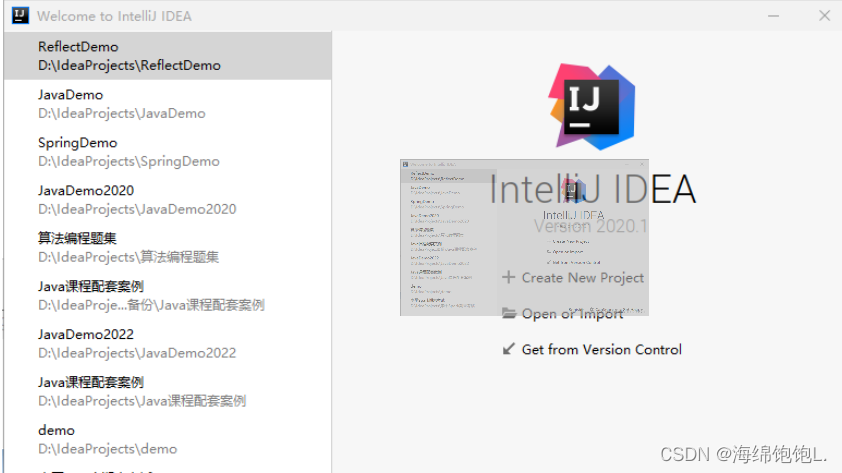Screen dimensions: 842x473
Task: Open Java课程配套案例 in D:\IdeaProjects
Action: (x=168, y=391)
